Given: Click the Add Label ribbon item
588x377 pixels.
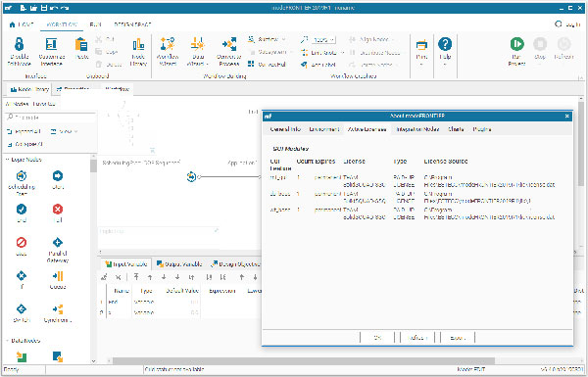Looking at the screenshot, I should coord(318,65).
